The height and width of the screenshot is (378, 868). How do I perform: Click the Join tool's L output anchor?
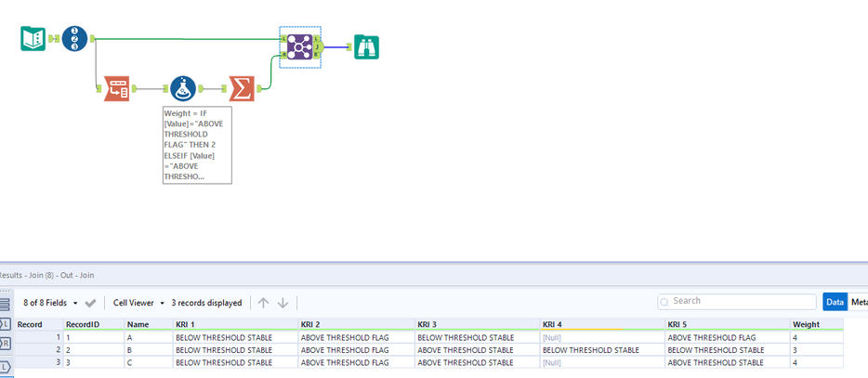pyautogui.click(x=316, y=39)
